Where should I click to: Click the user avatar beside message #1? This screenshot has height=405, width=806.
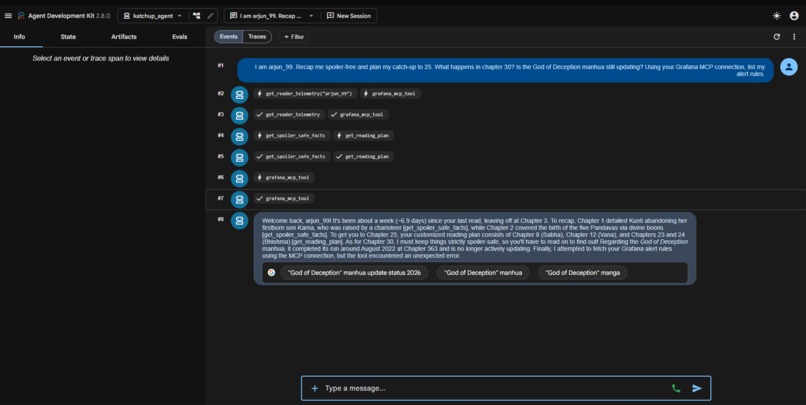[x=789, y=67]
